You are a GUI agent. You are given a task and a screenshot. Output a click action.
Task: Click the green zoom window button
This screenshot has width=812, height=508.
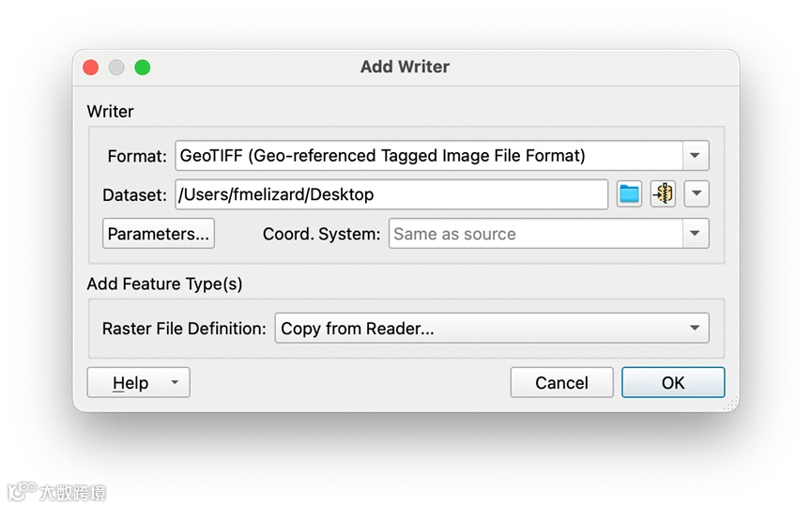[143, 68]
